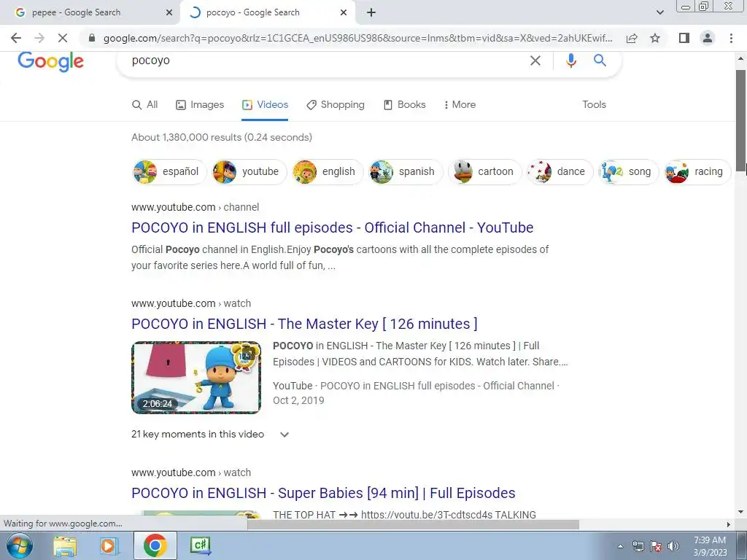Click The Master Key video thumbnail
This screenshot has height=560, width=747.
click(x=196, y=377)
